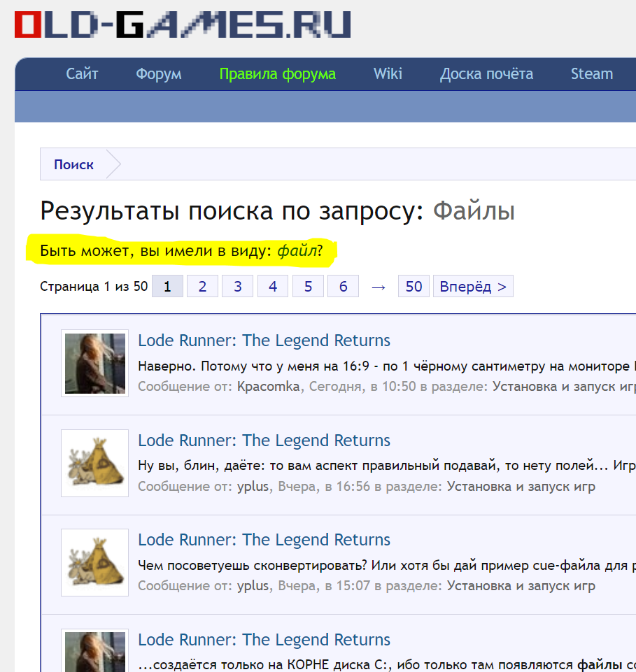This screenshot has height=672, width=636.
Task: Go to results page 6
Action: click(343, 286)
